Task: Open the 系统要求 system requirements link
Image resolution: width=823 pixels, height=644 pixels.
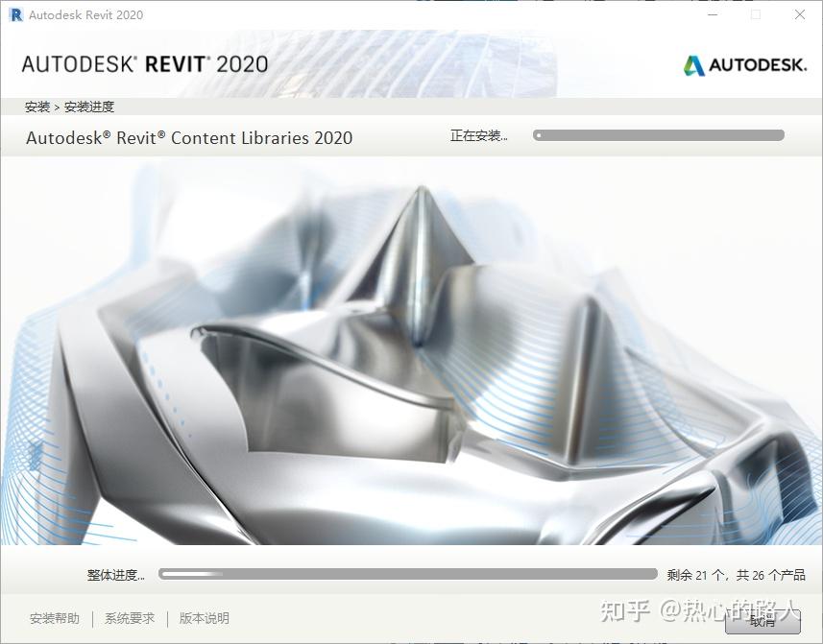Action: pos(129,618)
